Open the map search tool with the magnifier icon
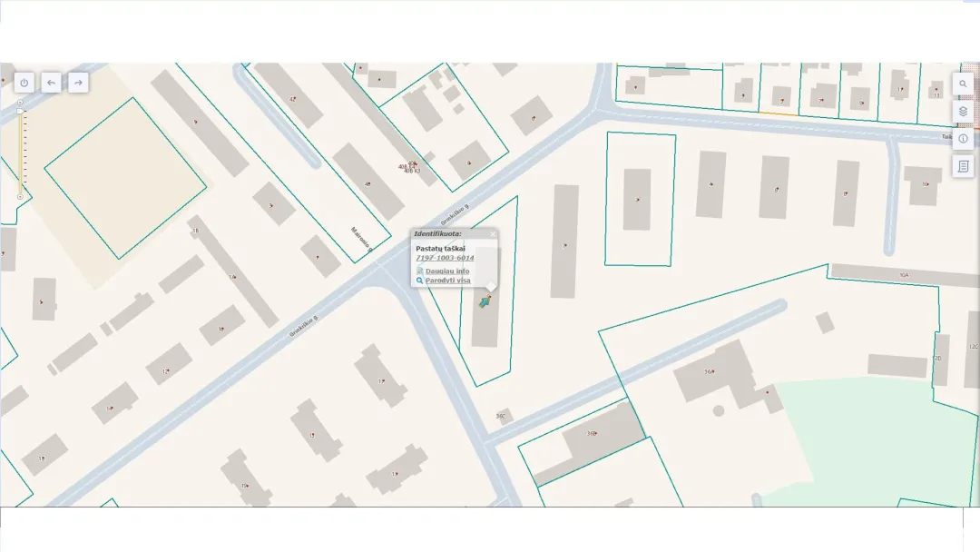Image resolution: width=980 pixels, height=552 pixels. 963,84
